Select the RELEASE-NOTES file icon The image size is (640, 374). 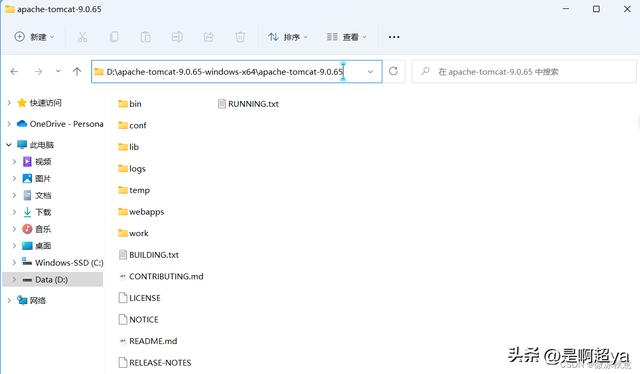click(x=123, y=363)
